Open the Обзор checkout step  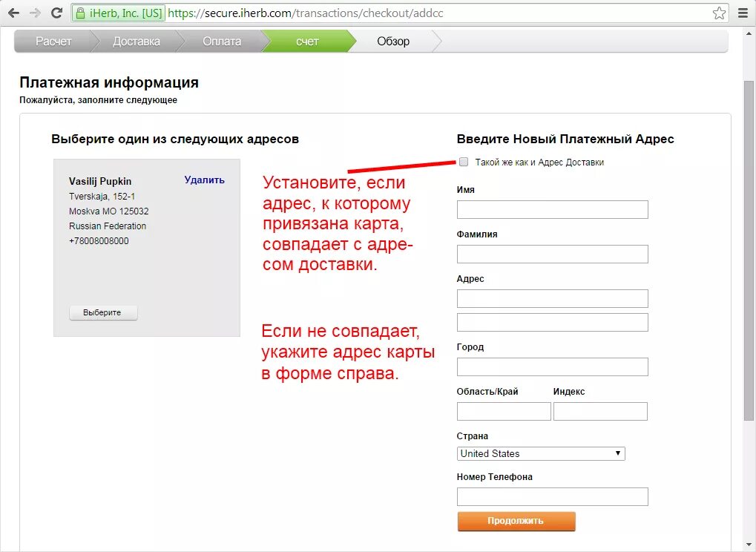[x=393, y=42]
